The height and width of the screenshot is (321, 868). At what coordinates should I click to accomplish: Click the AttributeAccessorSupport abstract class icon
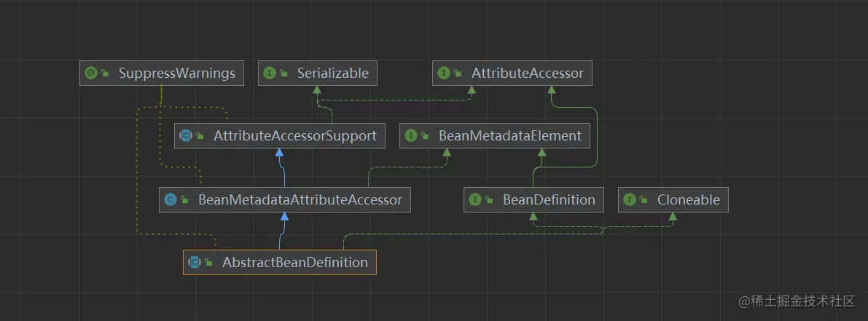point(186,135)
